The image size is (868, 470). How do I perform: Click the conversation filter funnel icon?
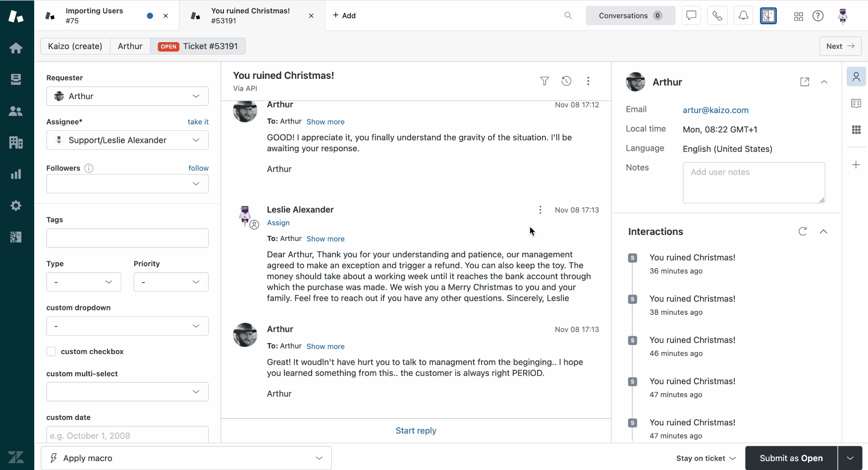544,81
